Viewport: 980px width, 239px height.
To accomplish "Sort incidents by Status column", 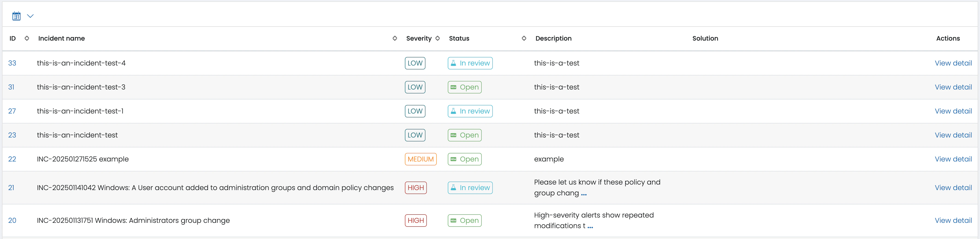I will click(x=523, y=39).
